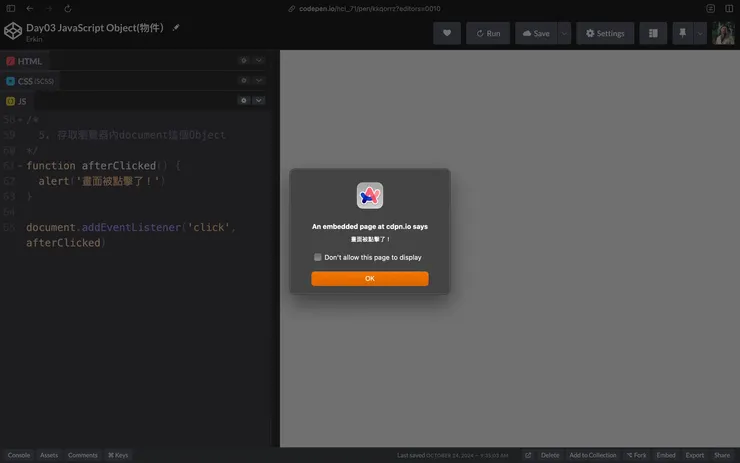Click OK in the alert dialog
This screenshot has width=740, height=463.
(370, 278)
